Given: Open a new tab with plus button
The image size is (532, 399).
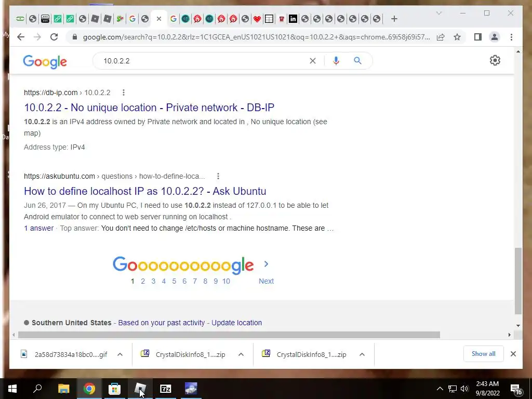Looking at the screenshot, I should [x=394, y=19].
